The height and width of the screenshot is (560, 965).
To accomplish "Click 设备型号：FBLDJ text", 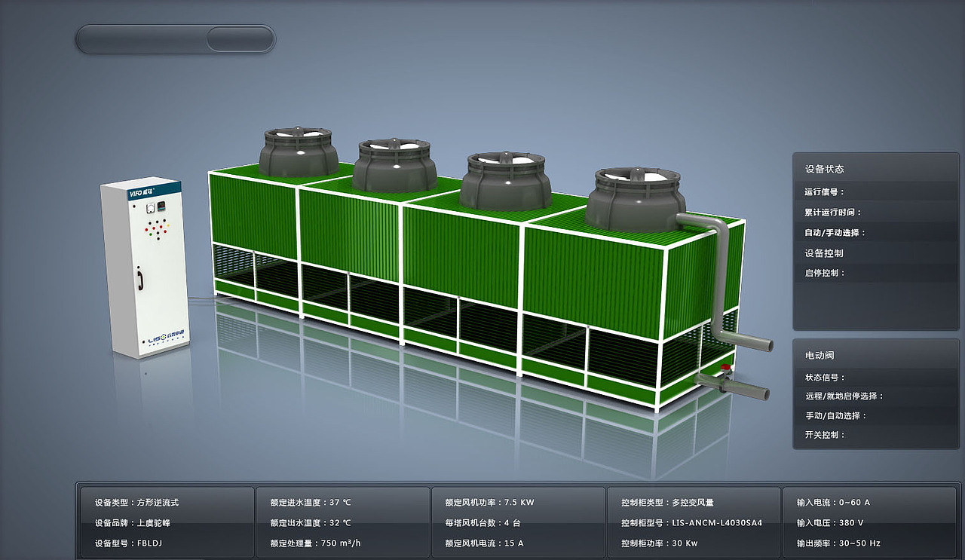I will pyautogui.click(x=128, y=543).
